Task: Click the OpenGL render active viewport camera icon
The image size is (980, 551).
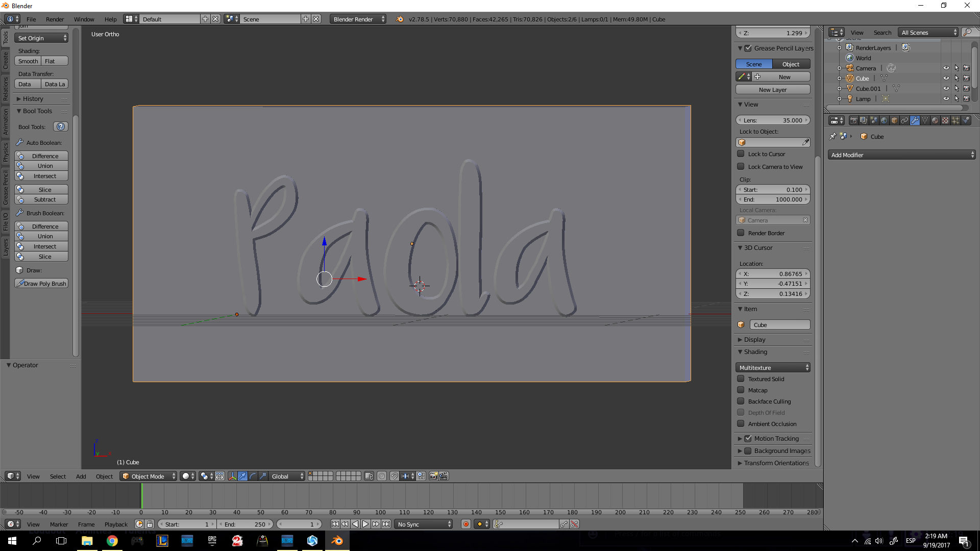Action: coord(433,476)
